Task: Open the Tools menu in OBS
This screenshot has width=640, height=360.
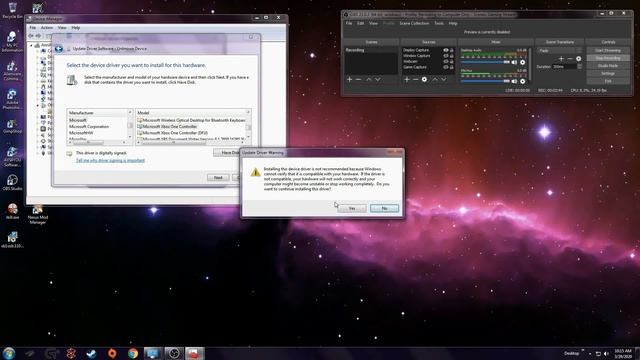Action: click(x=439, y=23)
